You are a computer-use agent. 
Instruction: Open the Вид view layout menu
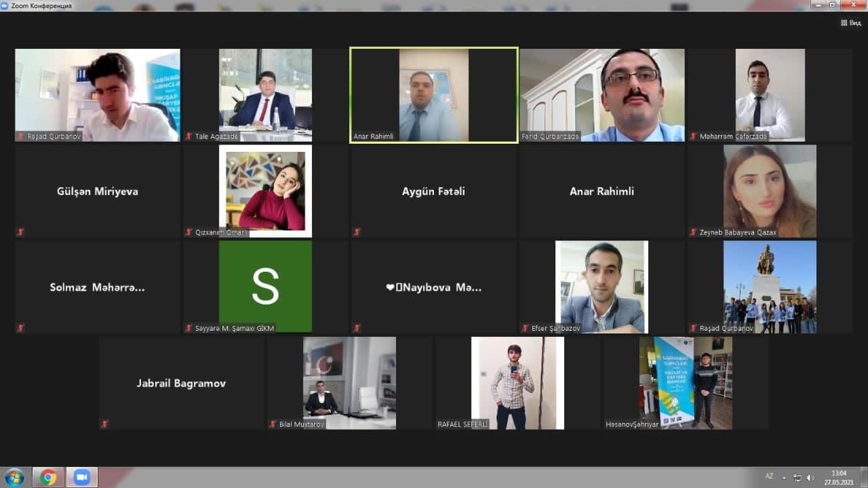(x=850, y=23)
